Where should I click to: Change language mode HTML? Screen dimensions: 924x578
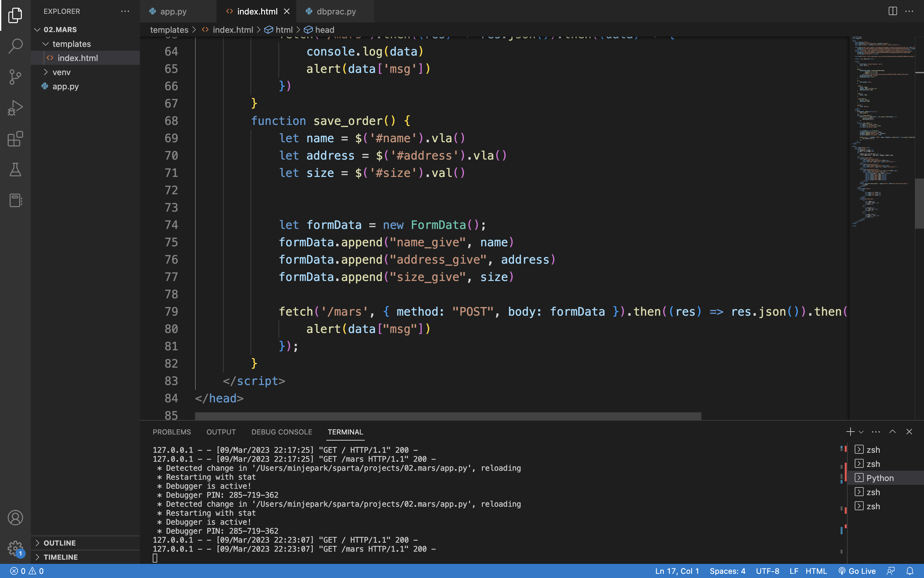pos(816,571)
